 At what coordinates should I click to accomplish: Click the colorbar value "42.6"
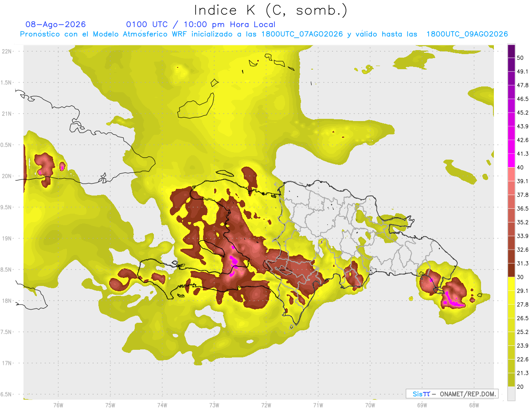pos(523,140)
